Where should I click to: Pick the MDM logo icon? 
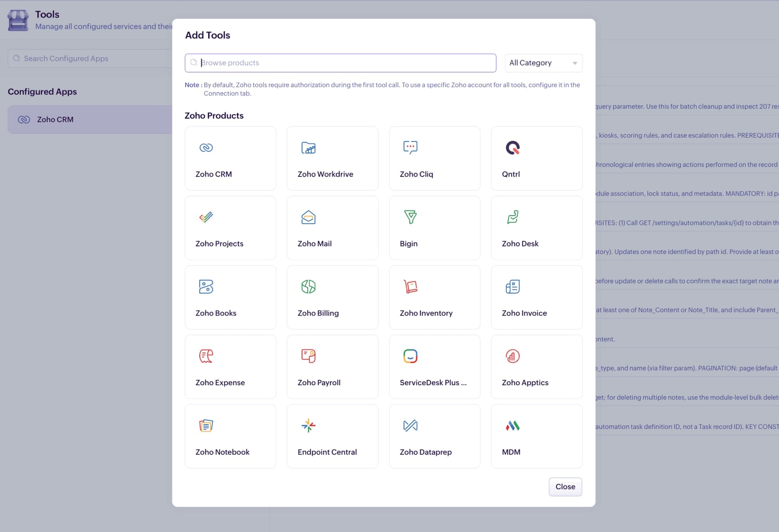[512, 425]
